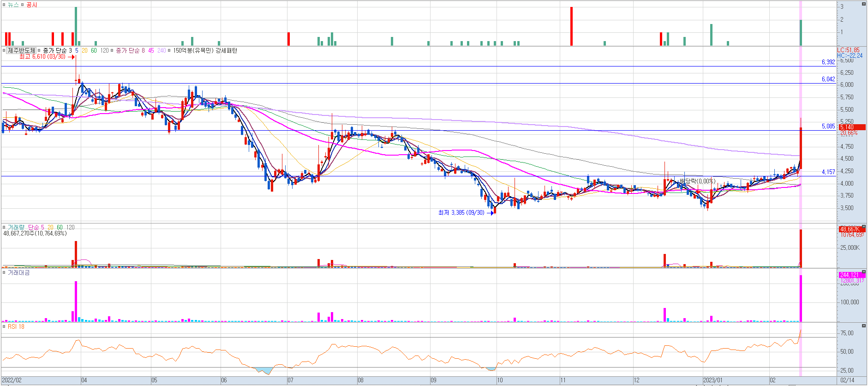Open the RSI 18 indicator label
Screen dimensions: 868x386
coord(16,326)
